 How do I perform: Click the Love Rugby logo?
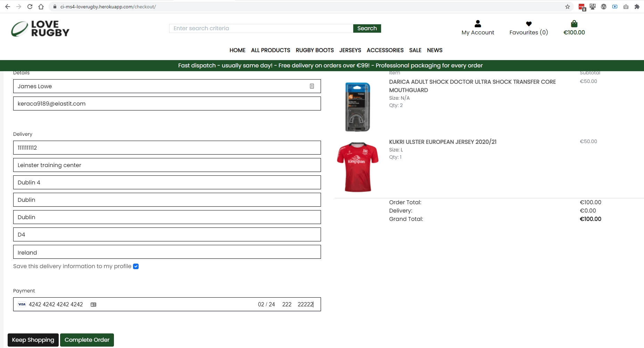[x=40, y=28]
